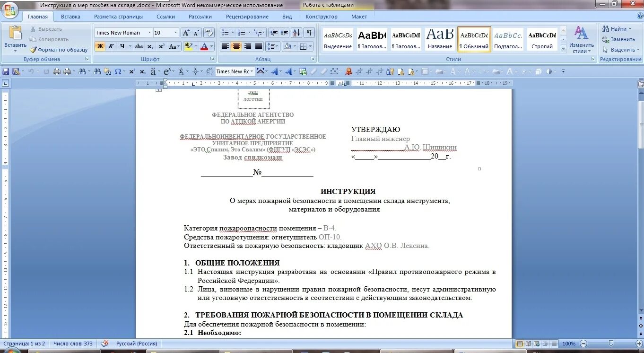This screenshot has height=353, width=644.
Task: Click the Вставить paste icon
Action: click(x=16, y=33)
